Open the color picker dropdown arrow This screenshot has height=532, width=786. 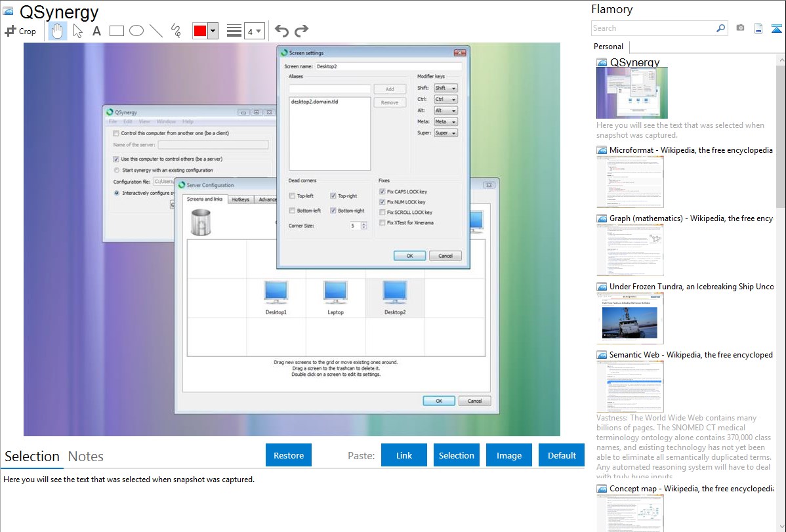click(x=213, y=31)
